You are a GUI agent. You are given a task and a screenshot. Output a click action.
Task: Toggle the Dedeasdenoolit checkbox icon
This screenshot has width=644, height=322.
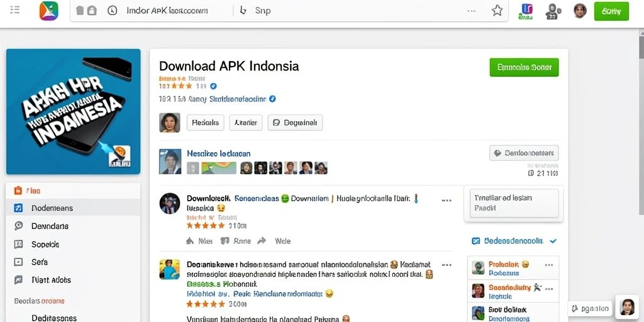476,241
